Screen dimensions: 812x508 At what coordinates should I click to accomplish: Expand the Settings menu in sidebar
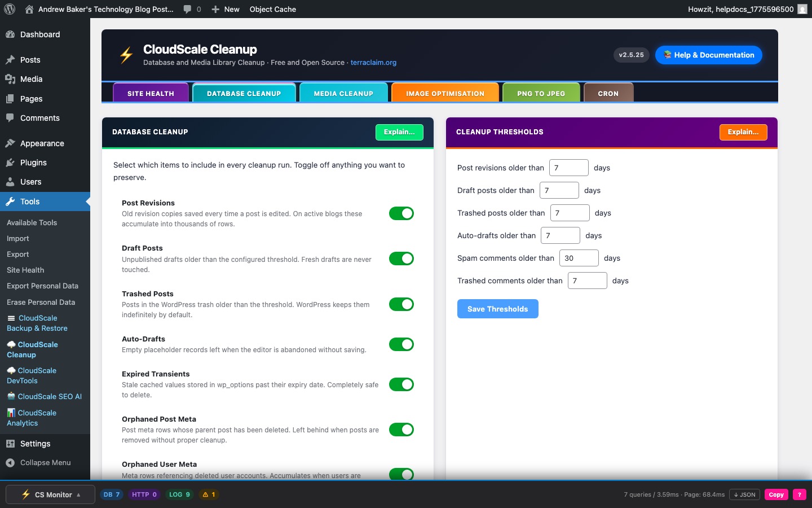point(35,444)
